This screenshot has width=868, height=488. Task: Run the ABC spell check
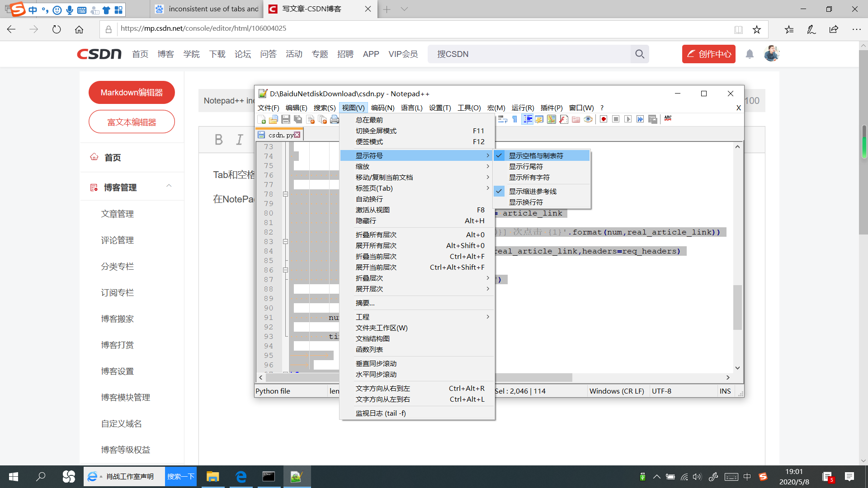point(668,119)
